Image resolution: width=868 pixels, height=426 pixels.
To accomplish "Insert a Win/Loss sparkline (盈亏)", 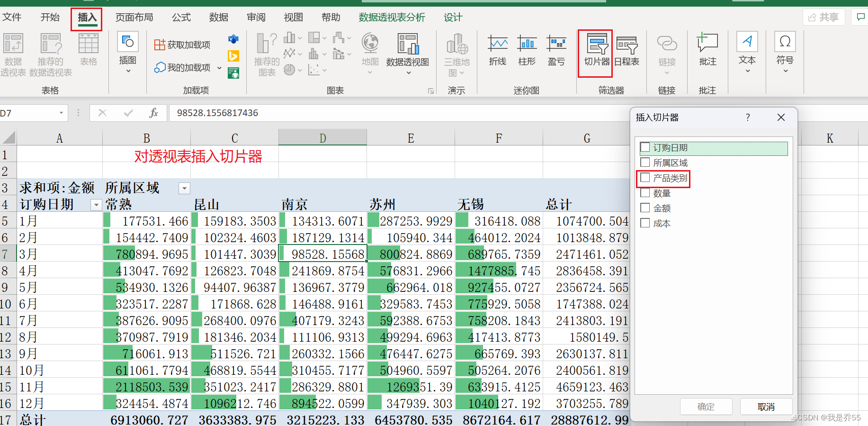I will [x=556, y=50].
